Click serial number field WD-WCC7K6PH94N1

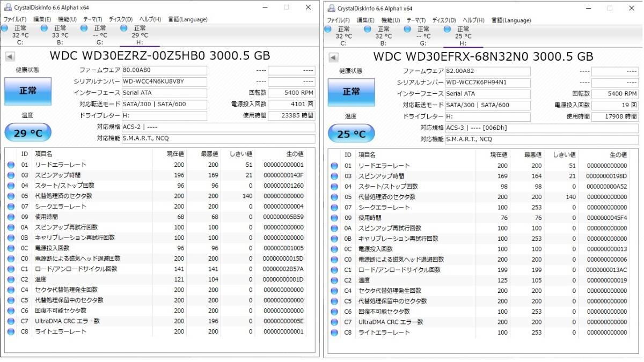tap(488, 83)
